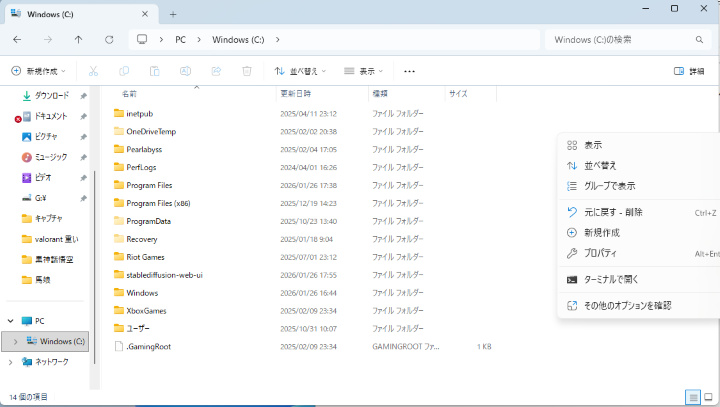Click the Refresh button in navigation bar

[x=109, y=39]
